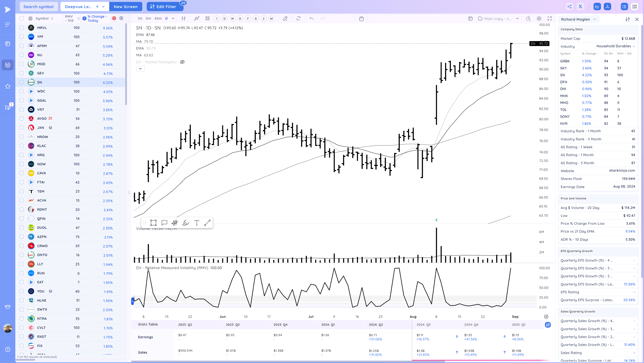Switch to the 65m timeframe

(158, 19)
